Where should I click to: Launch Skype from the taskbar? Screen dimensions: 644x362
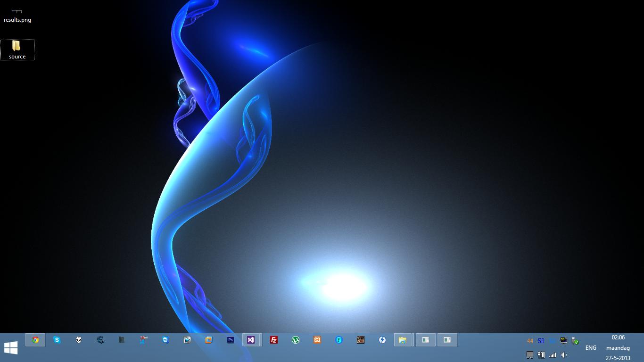(x=57, y=340)
